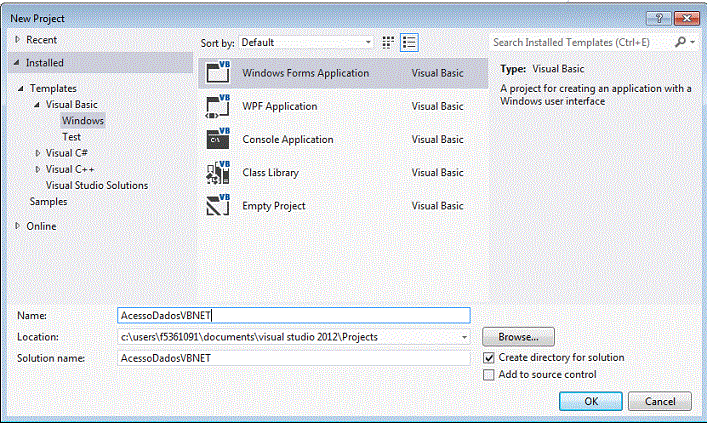707x423 pixels.
Task: Expand the Recent section
Action: (17, 40)
